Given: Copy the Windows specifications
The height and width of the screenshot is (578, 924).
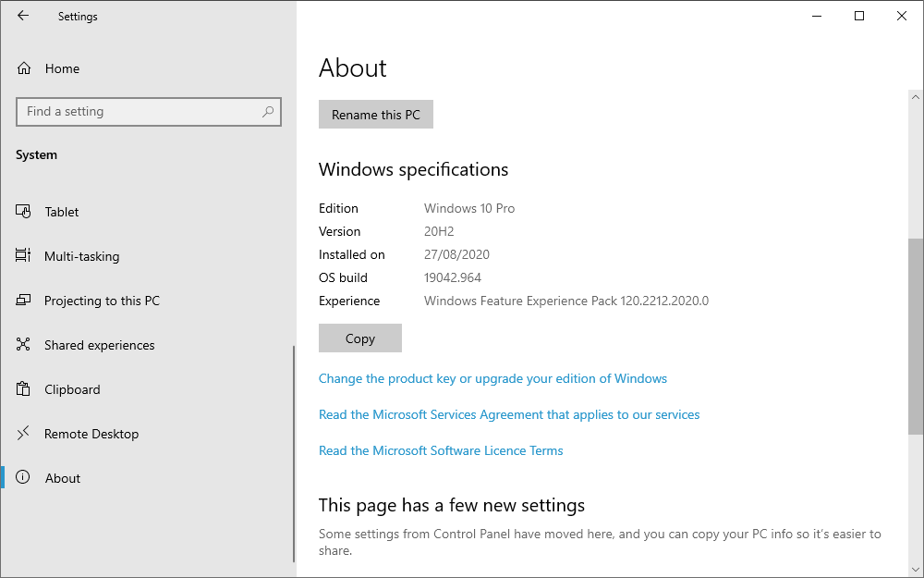Looking at the screenshot, I should (359, 338).
